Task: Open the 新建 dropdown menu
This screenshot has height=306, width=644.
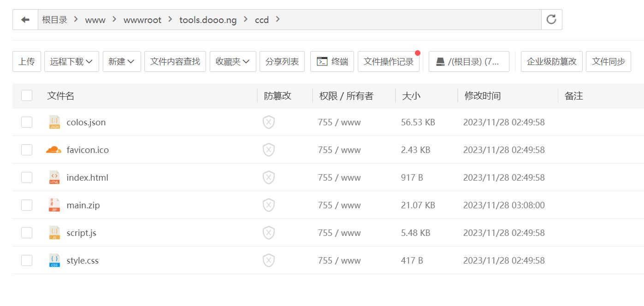Action: click(122, 61)
